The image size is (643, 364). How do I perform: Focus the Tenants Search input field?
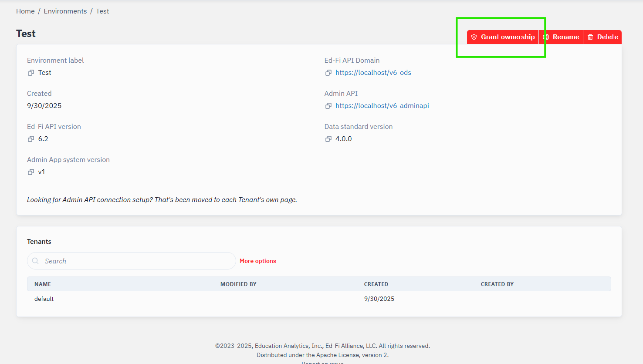point(135,261)
